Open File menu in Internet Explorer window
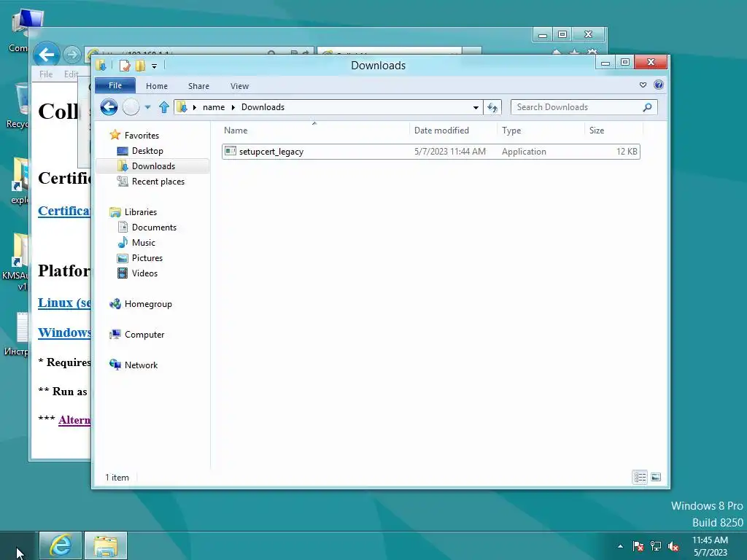The image size is (747, 560). (46, 74)
